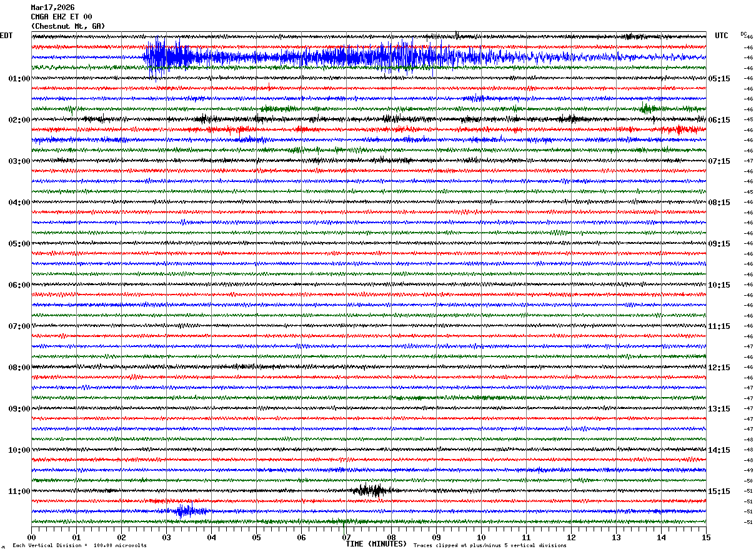Select the 06:00 EDT time label
The width and height of the screenshot is (756, 554).
[x=19, y=285]
